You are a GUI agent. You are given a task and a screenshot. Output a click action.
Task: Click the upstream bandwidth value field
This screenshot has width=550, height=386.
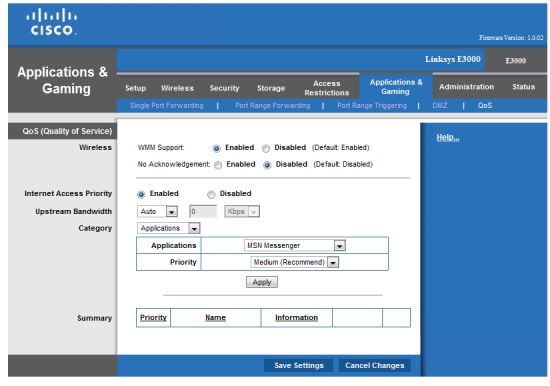[203, 211]
